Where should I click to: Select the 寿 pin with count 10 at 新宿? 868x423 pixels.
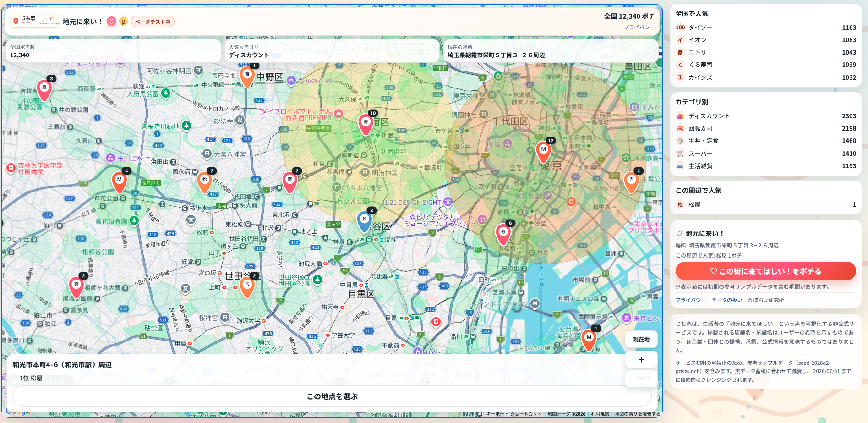click(x=366, y=124)
